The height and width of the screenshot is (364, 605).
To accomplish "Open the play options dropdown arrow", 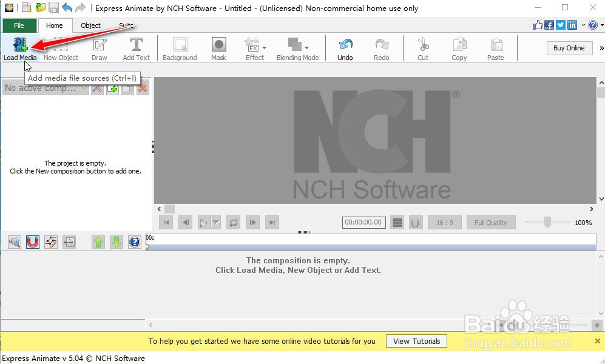I will (x=216, y=223).
